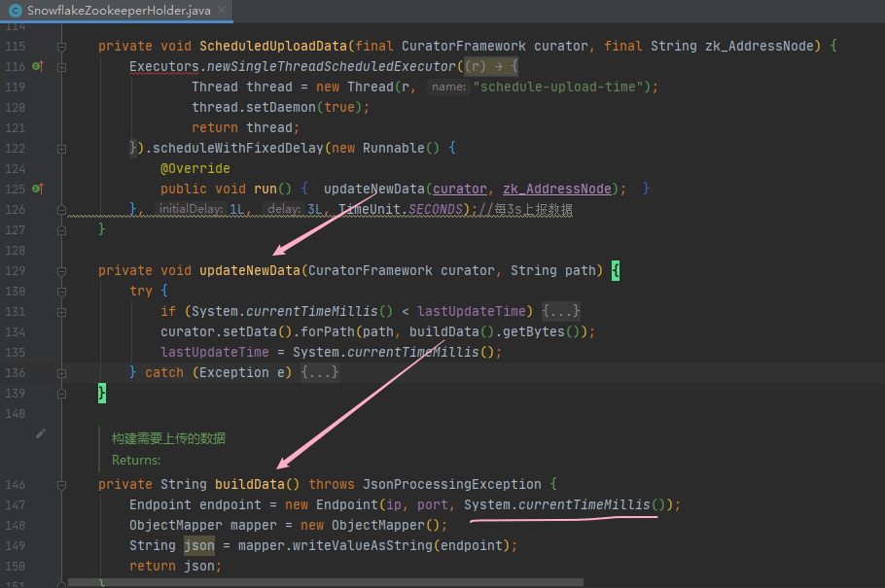Click the updateNewData call inside the run method

(x=373, y=189)
